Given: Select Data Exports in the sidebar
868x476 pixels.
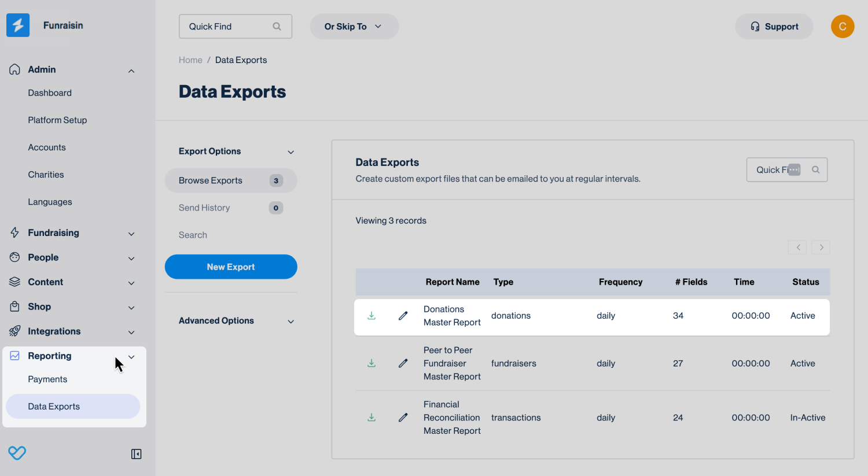Looking at the screenshot, I should coord(73,406).
